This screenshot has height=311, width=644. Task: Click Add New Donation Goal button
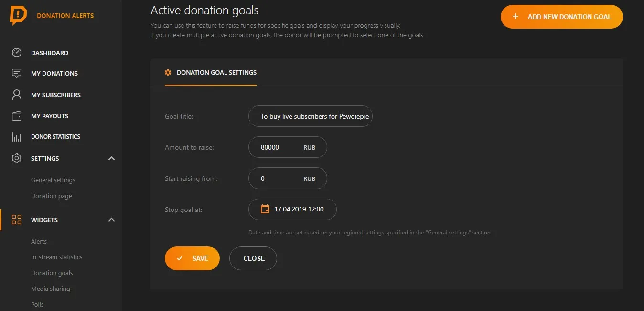562,17
